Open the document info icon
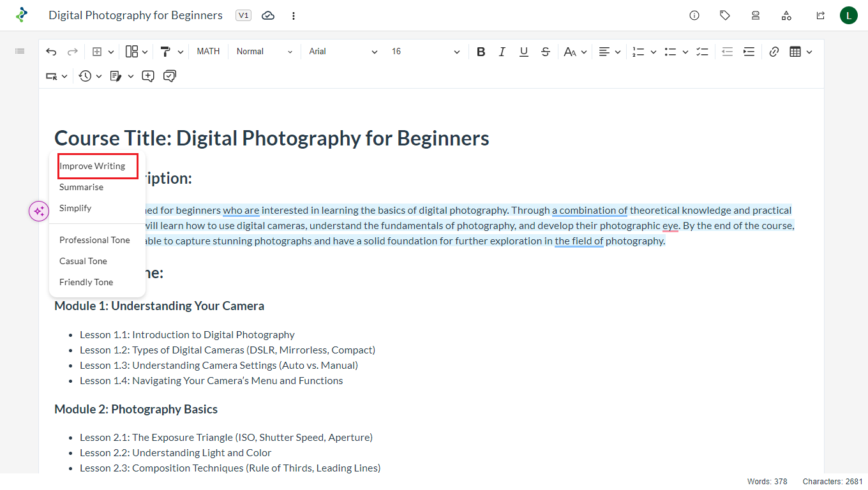The width and height of the screenshot is (868, 490). pyautogui.click(x=694, y=15)
